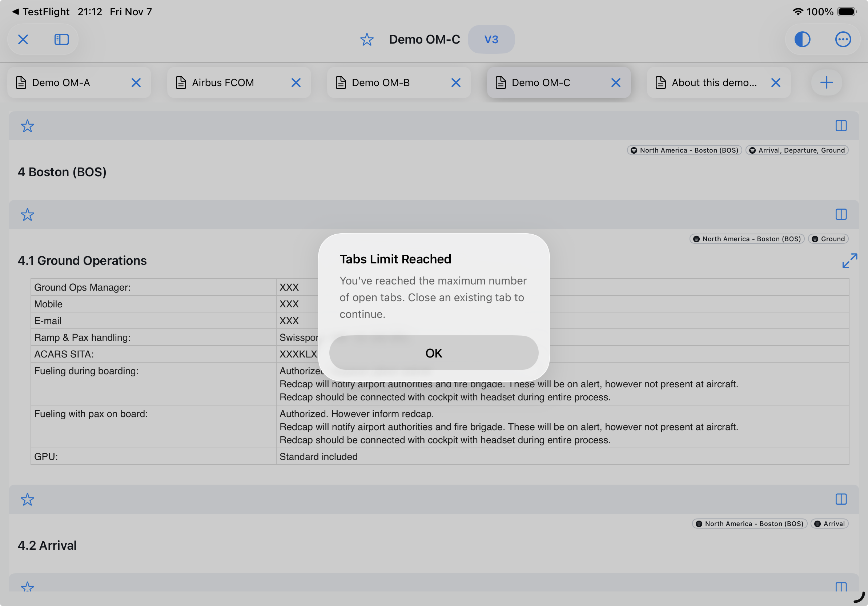Image resolution: width=868 pixels, height=606 pixels.
Task: Add a new tab with plus button
Action: click(827, 83)
